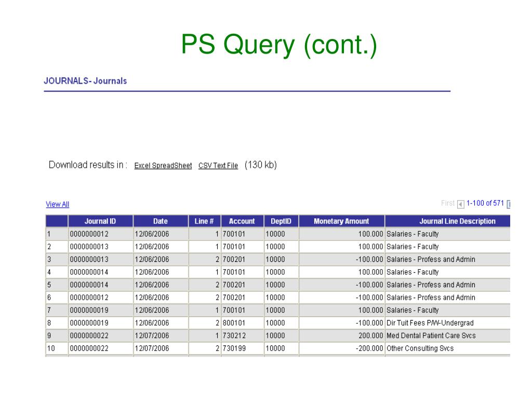Click account 700201 in row 3
Screen dimensions: 532x399
point(234,259)
